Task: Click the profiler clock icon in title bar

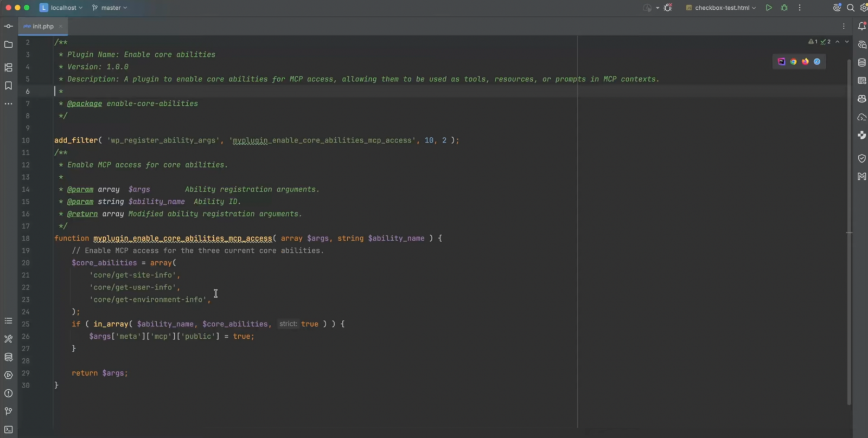Action: (x=647, y=8)
